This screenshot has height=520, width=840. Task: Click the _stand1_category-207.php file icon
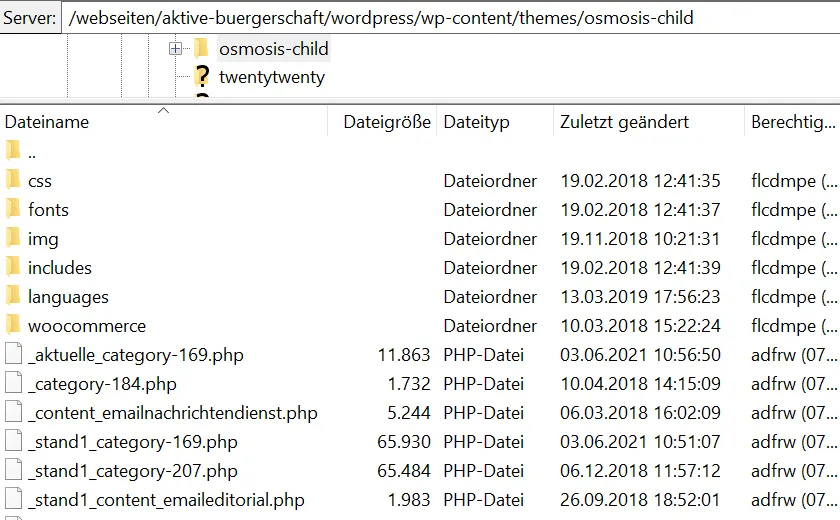(14, 470)
